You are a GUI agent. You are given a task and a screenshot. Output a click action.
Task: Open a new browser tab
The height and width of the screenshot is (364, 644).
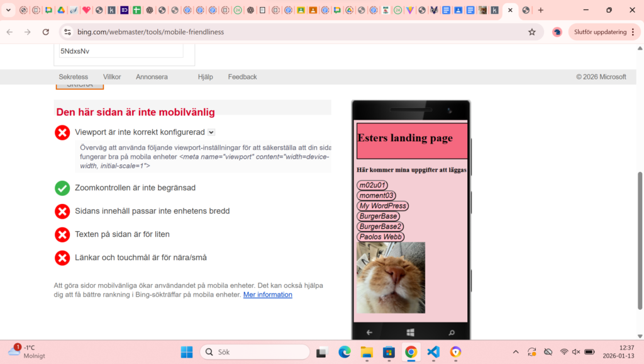540,10
